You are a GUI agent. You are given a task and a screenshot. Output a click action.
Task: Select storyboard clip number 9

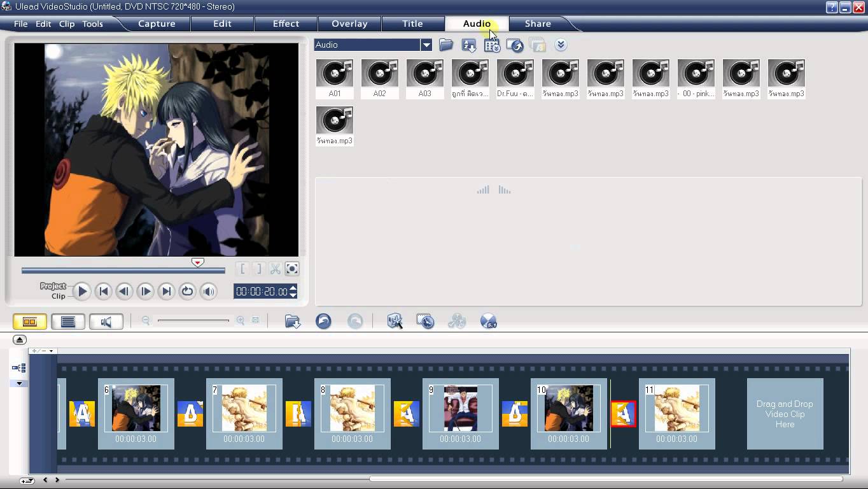pyautogui.click(x=461, y=414)
